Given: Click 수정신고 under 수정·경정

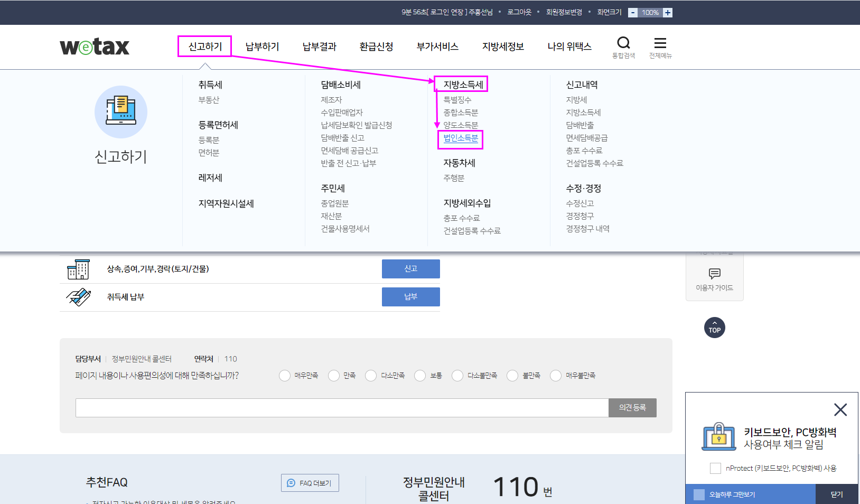Looking at the screenshot, I should [x=580, y=203].
